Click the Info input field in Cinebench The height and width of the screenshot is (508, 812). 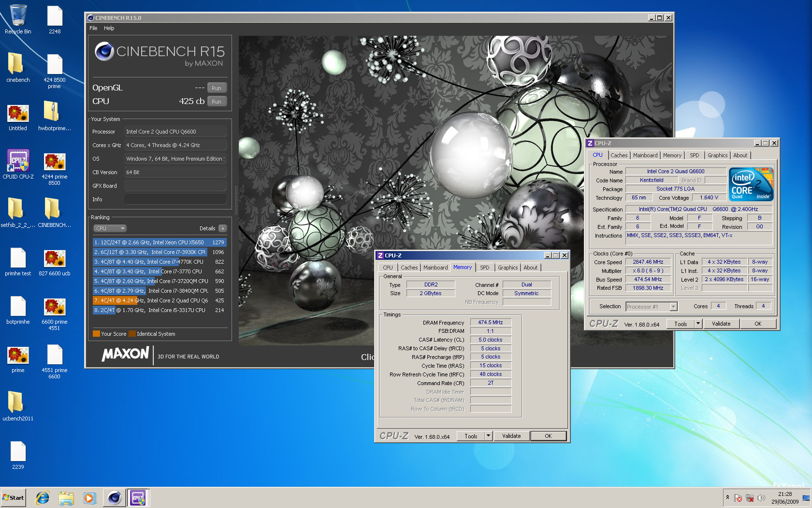pyautogui.click(x=175, y=199)
